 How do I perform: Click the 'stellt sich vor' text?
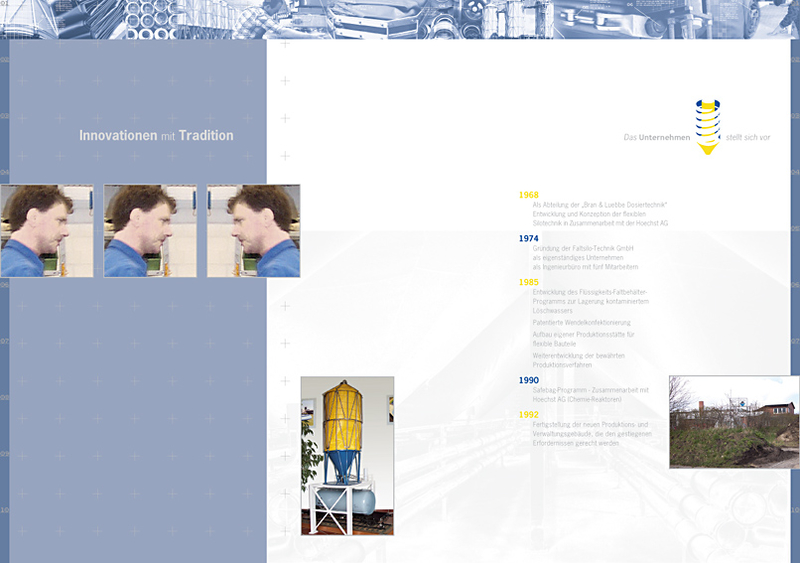pos(746,137)
